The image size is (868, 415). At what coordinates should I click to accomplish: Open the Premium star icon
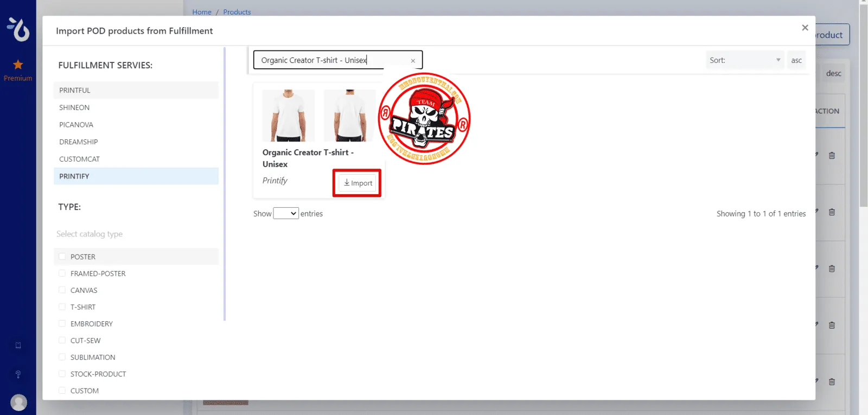coord(18,65)
